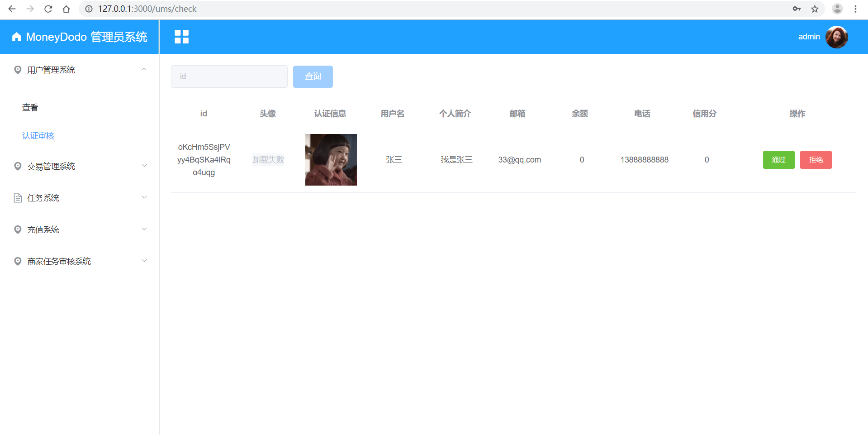Click the 操作 column header
The height and width of the screenshot is (435, 868).
coord(797,114)
